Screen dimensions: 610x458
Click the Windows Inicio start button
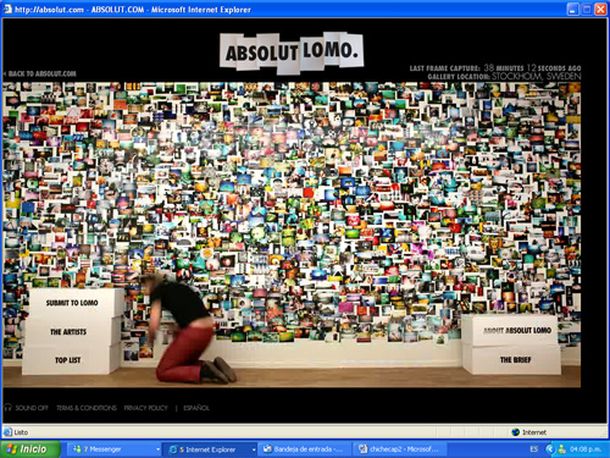29,450
